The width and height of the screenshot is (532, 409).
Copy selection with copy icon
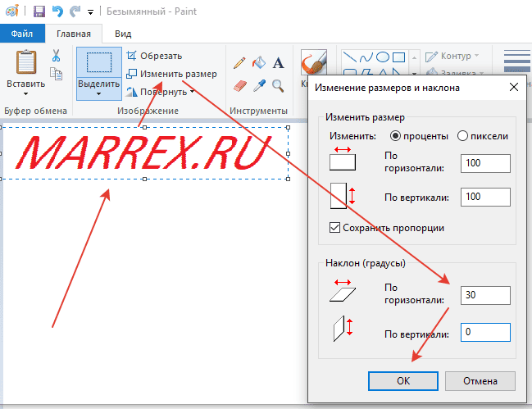[56, 73]
